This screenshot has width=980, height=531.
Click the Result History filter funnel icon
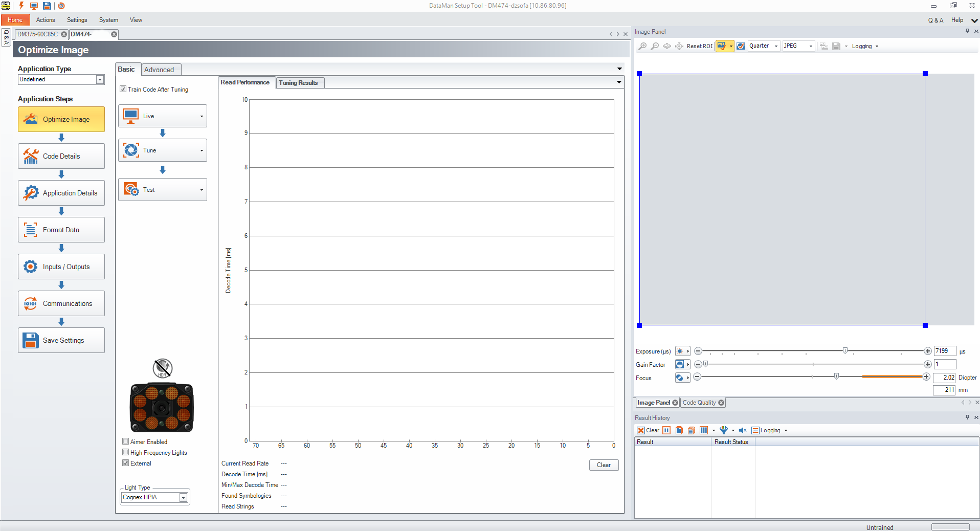click(724, 430)
